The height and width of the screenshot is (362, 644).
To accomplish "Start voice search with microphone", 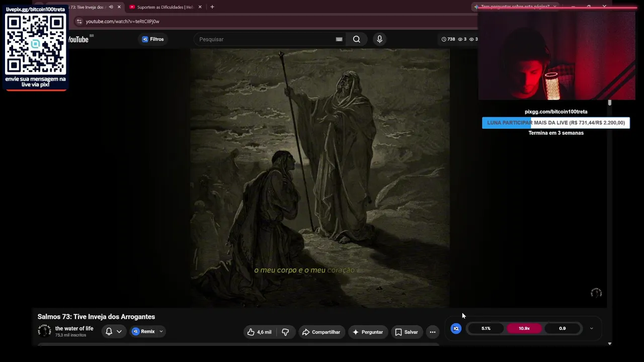I will coord(380,39).
